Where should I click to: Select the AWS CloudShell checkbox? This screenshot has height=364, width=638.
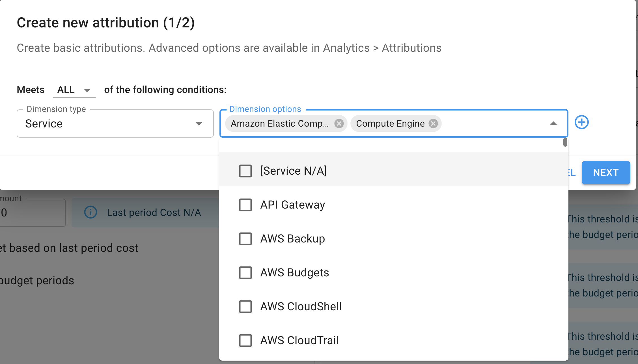click(245, 307)
